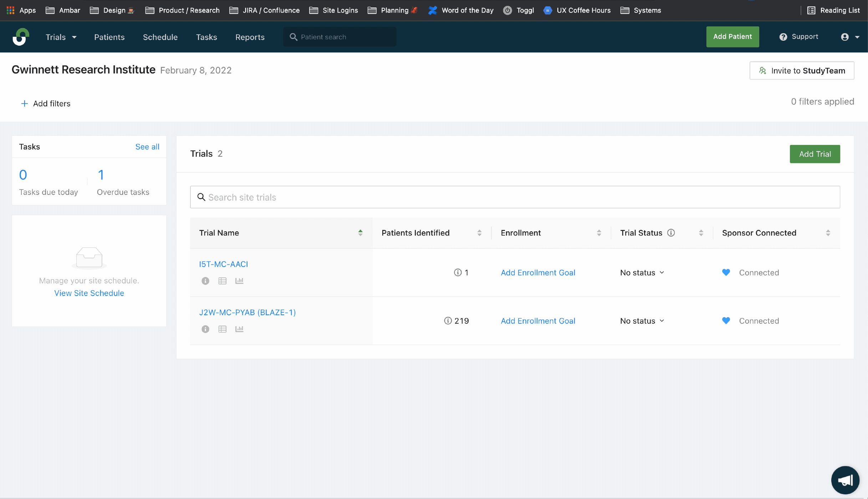This screenshot has height=499, width=868.
Task: Go to the Schedule tab
Action: pyautogui.click(x=160, y=37)
